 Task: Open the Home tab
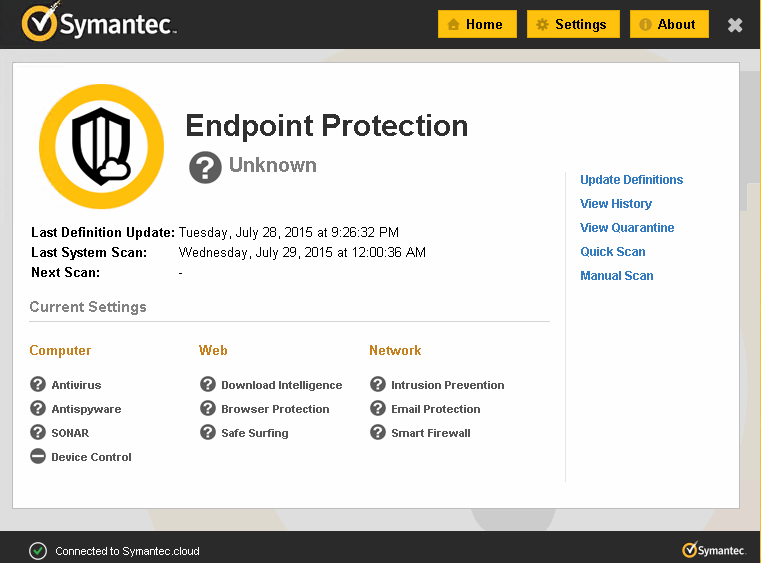tap(477, 24)
